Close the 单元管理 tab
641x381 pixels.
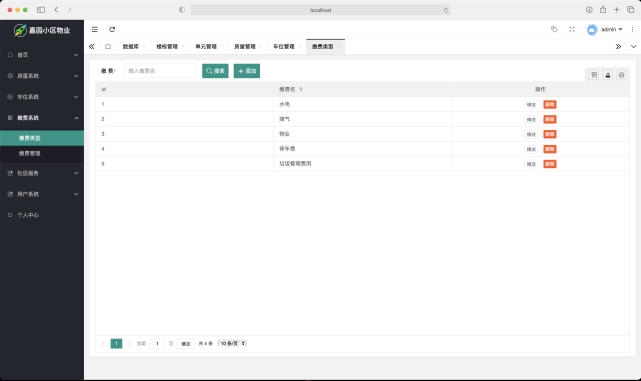pyautogui.click(x=222, y=47)
